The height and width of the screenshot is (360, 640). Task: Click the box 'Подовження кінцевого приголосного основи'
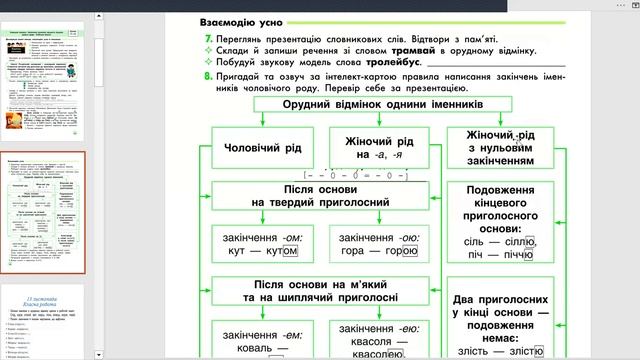pos(500,222)
